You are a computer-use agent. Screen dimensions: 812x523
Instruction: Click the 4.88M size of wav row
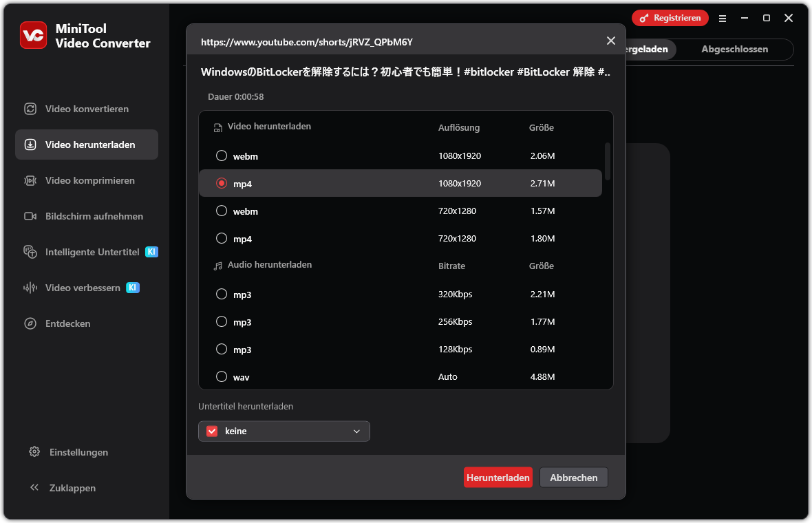tap(542, 377)
